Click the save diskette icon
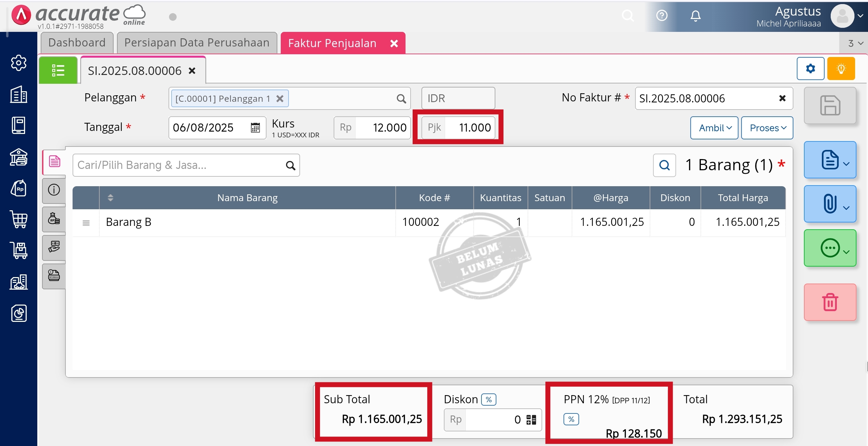This screenshot has width=868, height=446. pos(830,105)
